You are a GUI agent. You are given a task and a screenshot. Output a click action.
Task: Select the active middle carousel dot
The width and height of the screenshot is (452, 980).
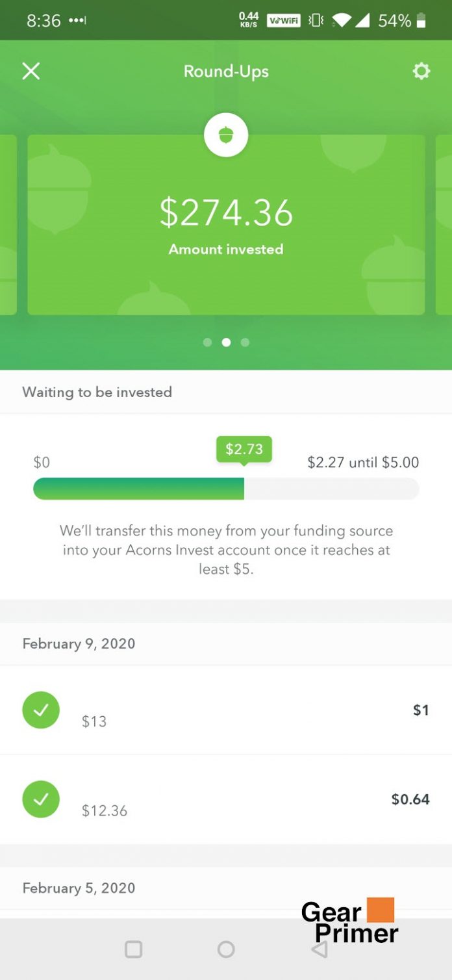226,342
